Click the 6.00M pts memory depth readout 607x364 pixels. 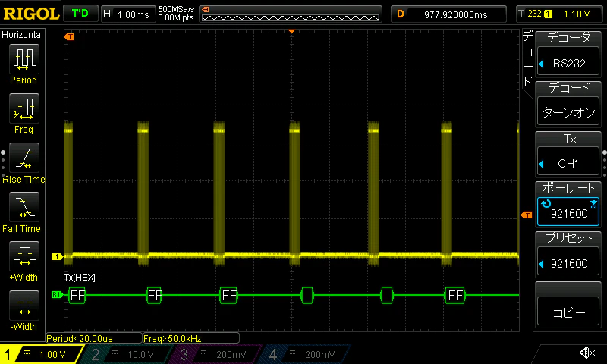click(x=176, y=17)
